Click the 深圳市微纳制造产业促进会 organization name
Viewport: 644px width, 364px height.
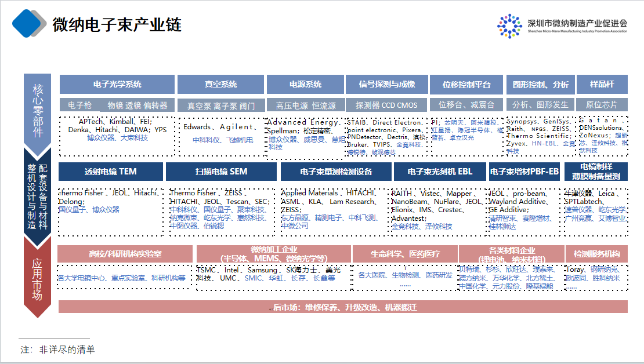(x=577, y=23)
